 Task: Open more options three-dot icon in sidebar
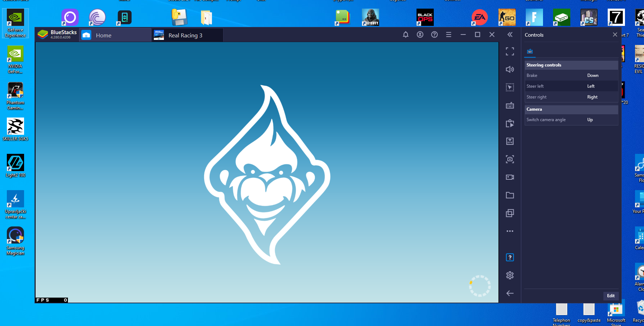pos(510,231)
